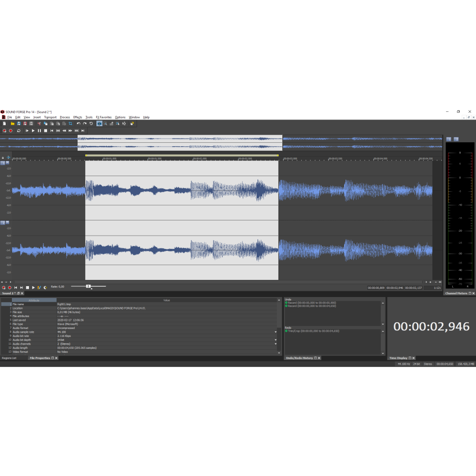The height and width of the screenshot is (476, 476).
Task: Click the Attribute column header
Action: click(34, 300)
